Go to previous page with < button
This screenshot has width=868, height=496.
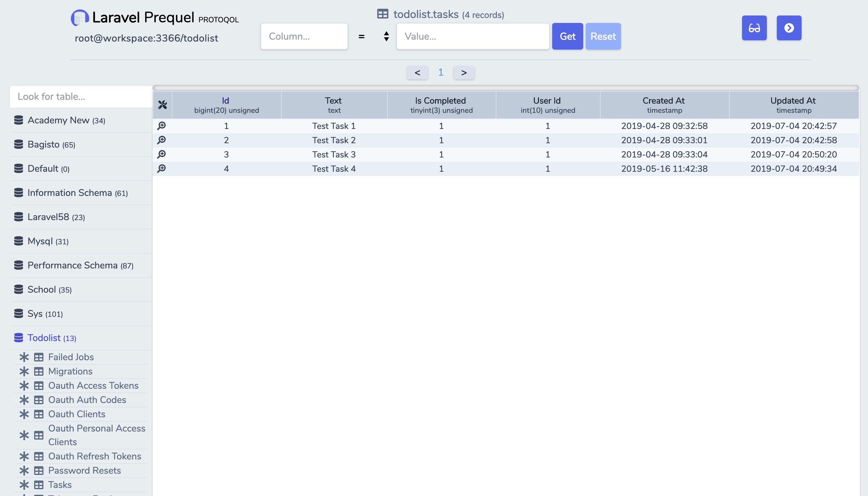point(417,73)
